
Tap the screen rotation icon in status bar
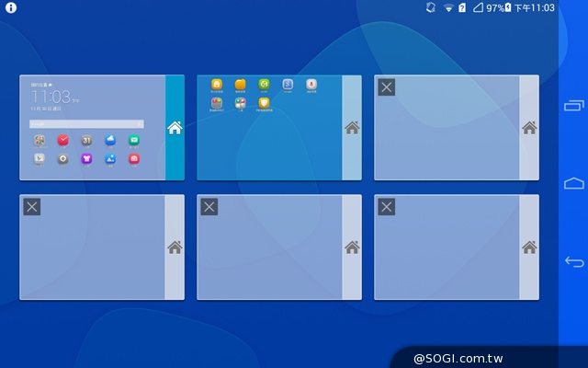430,7
